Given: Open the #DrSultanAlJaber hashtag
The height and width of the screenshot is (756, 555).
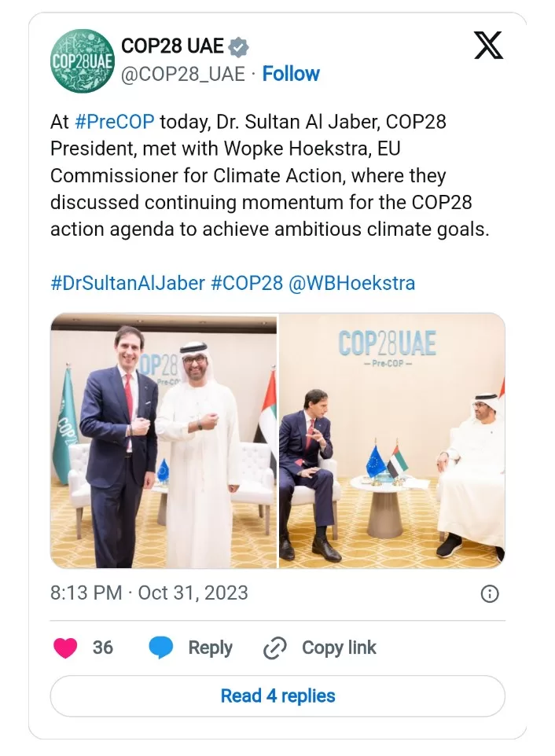Looking at the screenshot, I should tap(127, 283).
